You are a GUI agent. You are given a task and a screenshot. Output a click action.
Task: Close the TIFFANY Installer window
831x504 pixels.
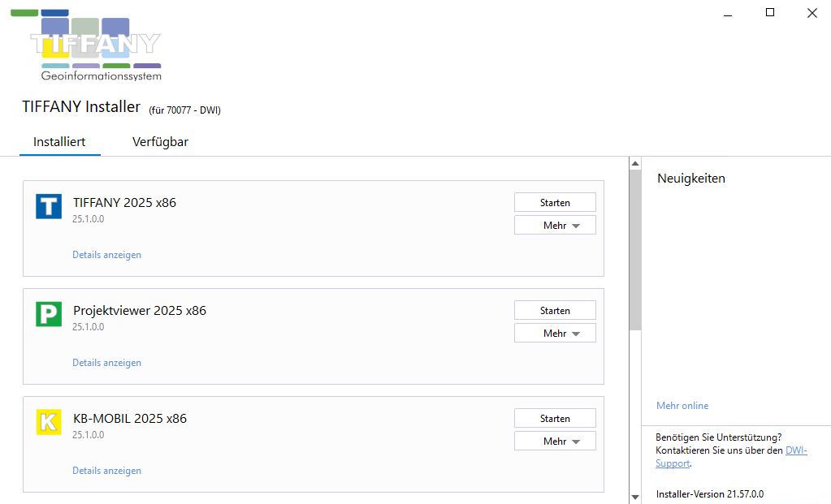tap(812, 12)
